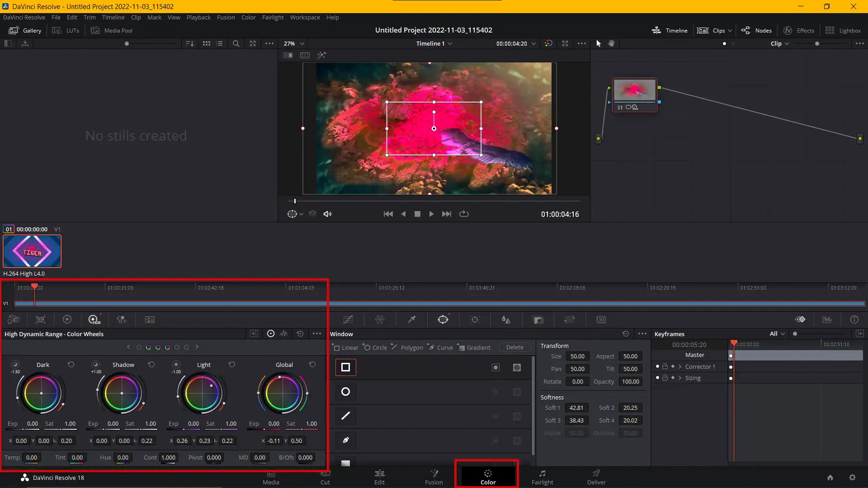Image resolution: width=868 pixels, height=488 pixels.
Task: Click the Effects button in the header
Action: (x=799, y=30)
